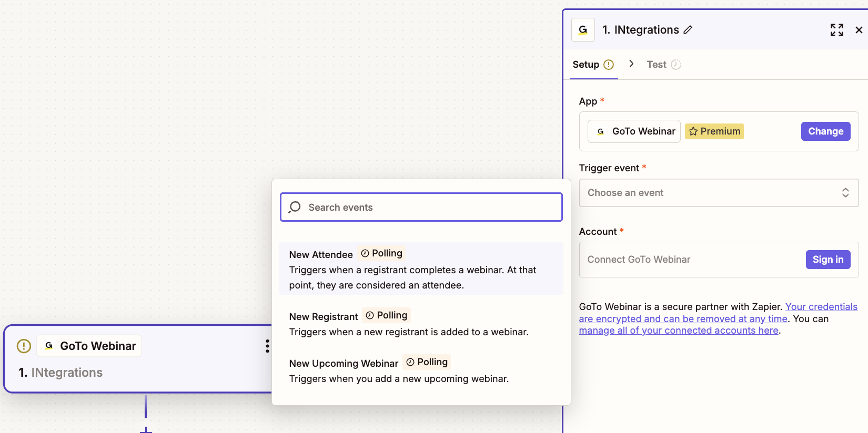Click Polling badge beside New Upcoming Webinar
This screenshot has height=433, width=868.
tap(427, 362)
